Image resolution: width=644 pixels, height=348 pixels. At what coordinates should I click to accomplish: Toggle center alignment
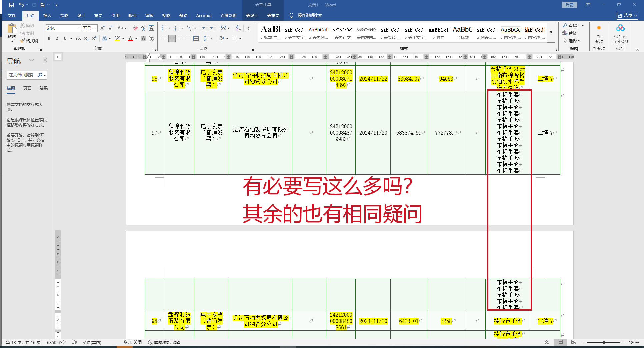[x=172, y=38]
